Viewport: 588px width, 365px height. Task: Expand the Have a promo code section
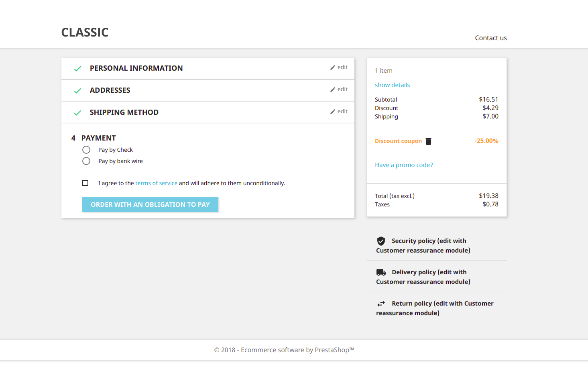click(x=404, y=165)
